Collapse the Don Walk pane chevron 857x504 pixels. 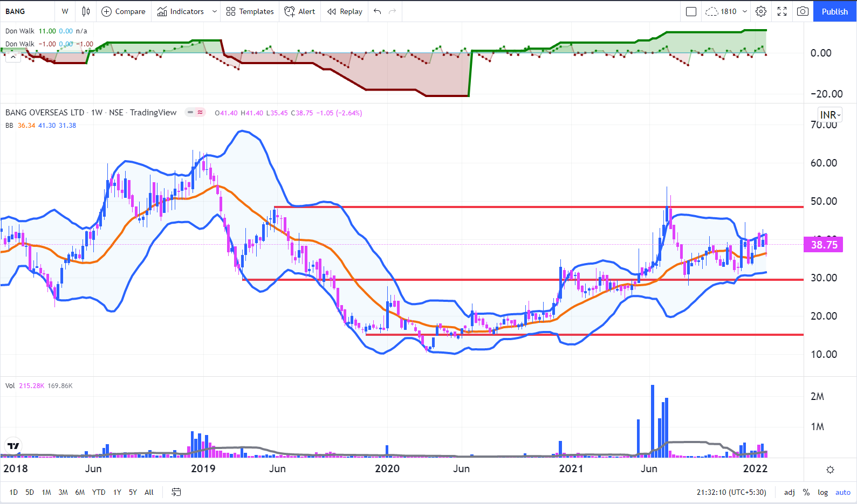(x=13, y=57)
